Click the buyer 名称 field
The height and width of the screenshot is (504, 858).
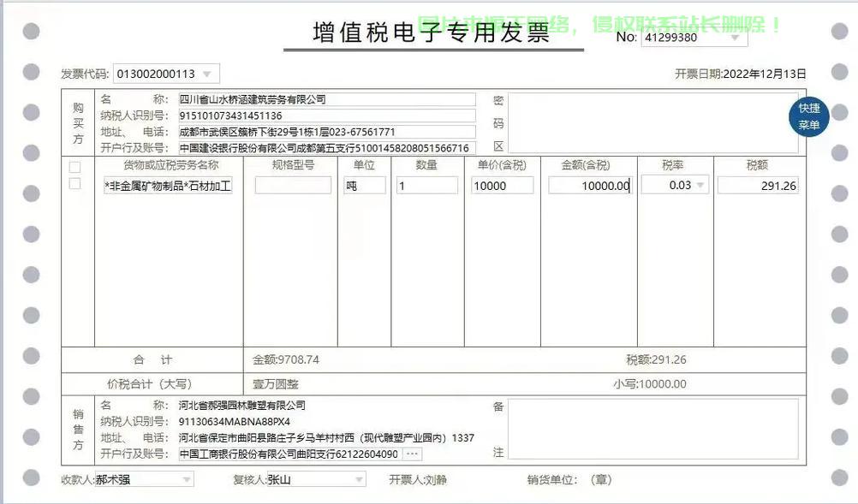tap(327, 99)
